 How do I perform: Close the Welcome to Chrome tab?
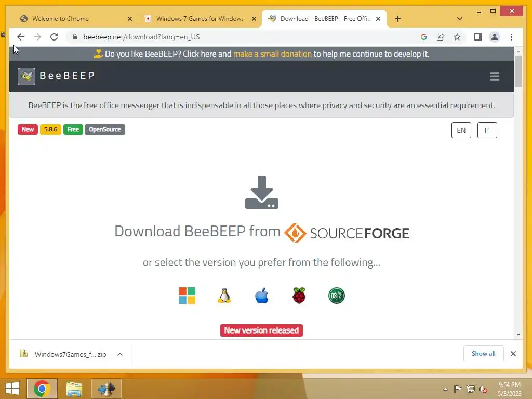[x=129, y=19]
